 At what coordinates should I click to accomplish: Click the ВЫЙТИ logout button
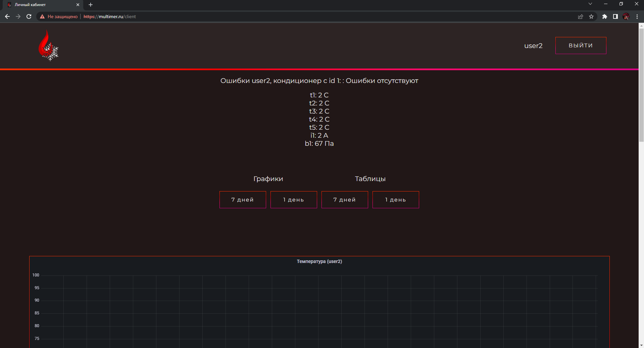tap(581, 45)
